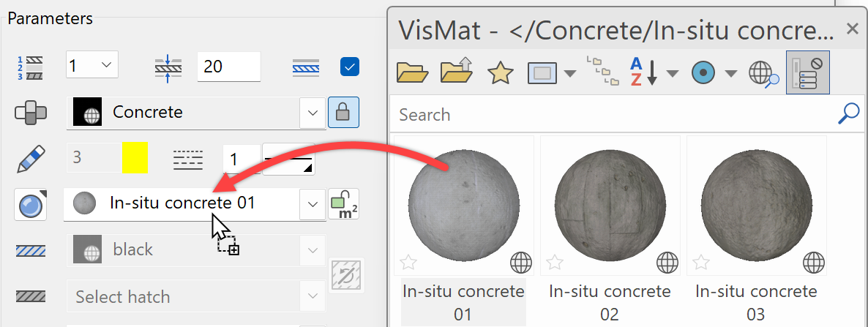Click the yellow pen color swatch

pos(135,158)
